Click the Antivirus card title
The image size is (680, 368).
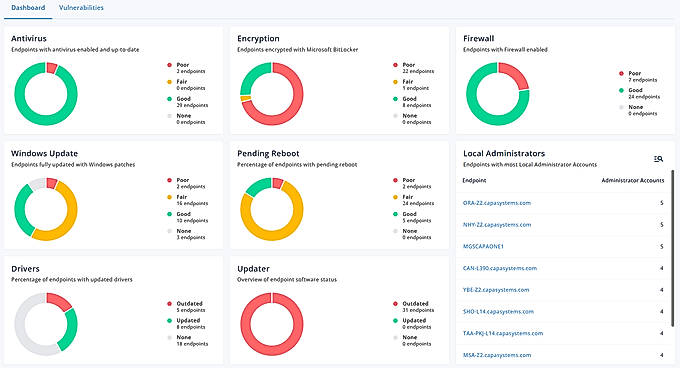coord(29,39)
